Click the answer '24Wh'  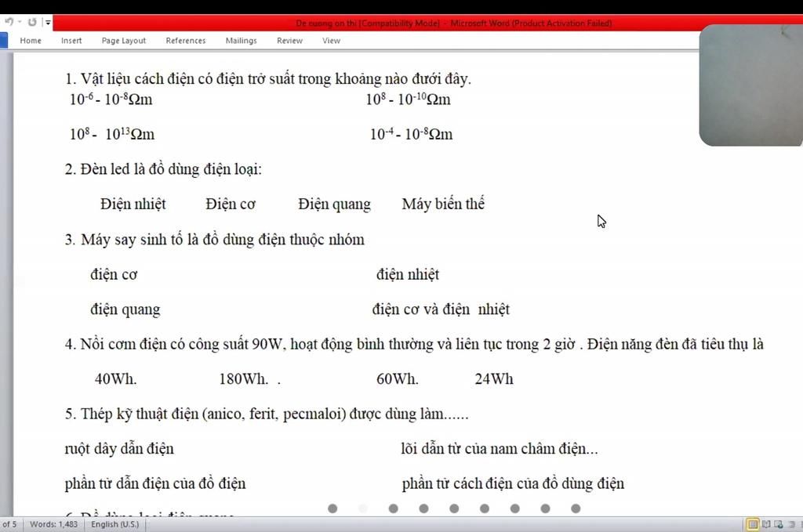tap(494, 379)
